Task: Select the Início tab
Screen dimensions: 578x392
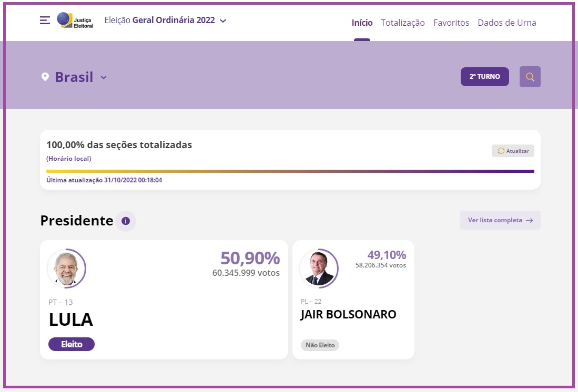Action: pyautogui.click(x=362, y=23)
